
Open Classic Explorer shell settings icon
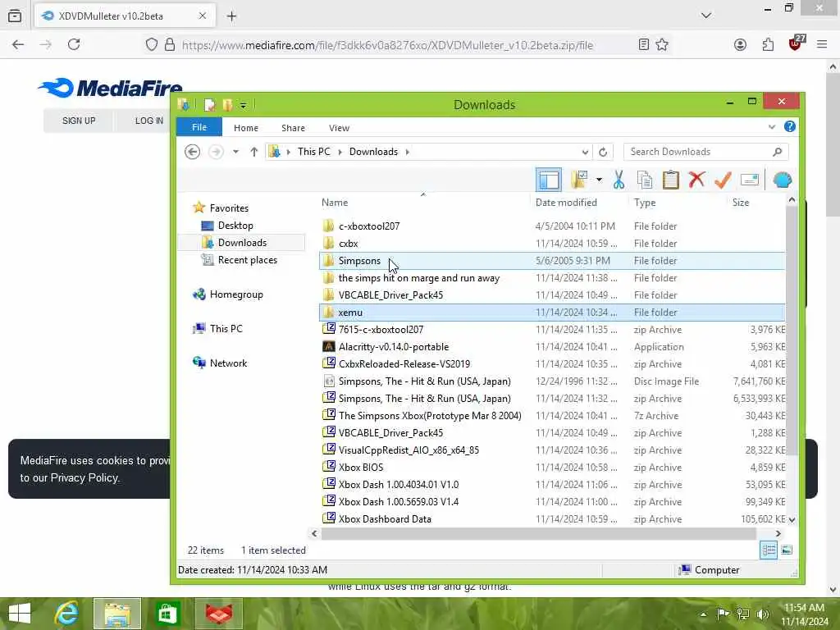pos(782,180)
